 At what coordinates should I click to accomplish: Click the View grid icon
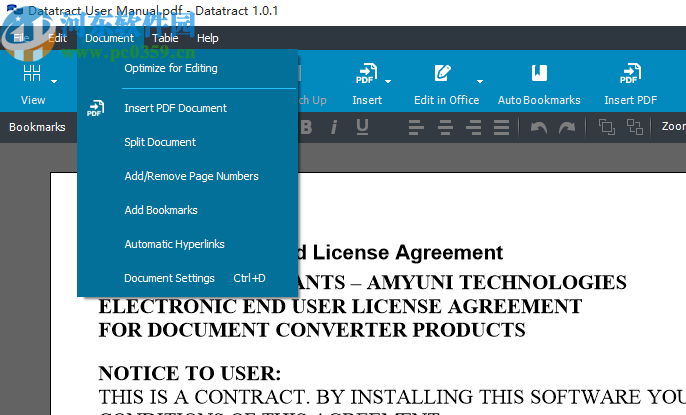click(32, 73)
